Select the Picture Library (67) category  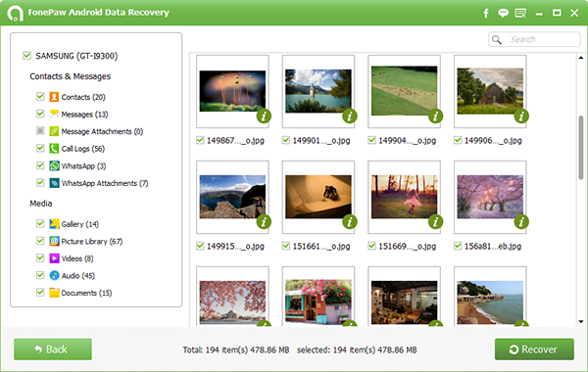pyautogui.click(x=91, y=241)
